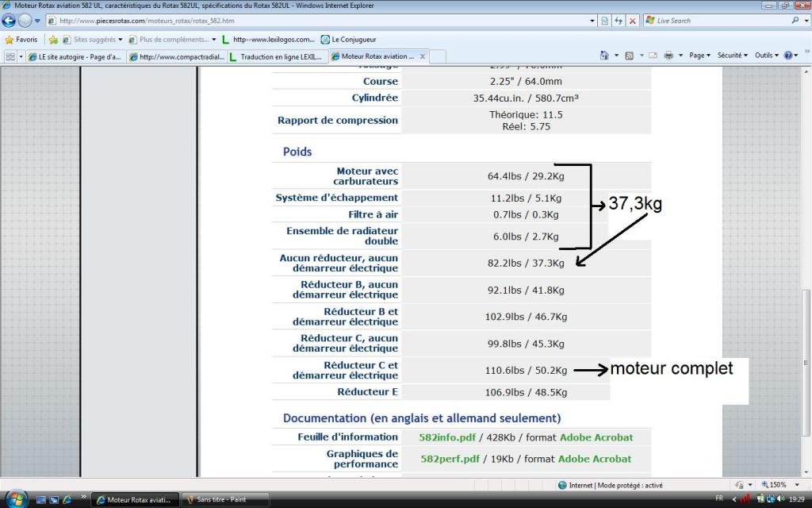Open the search provider dropdown arrow
812x508 pixels.
pyautogui.click(x=806, y=21)
